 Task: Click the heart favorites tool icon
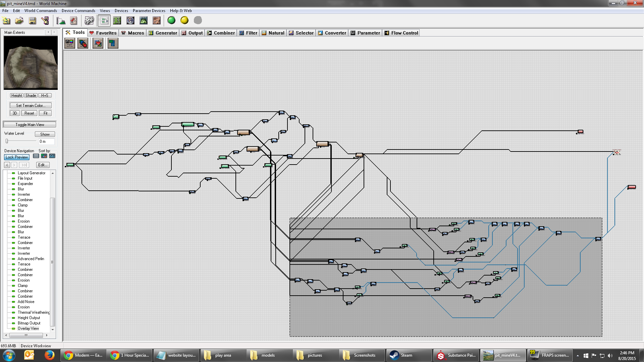98,43
